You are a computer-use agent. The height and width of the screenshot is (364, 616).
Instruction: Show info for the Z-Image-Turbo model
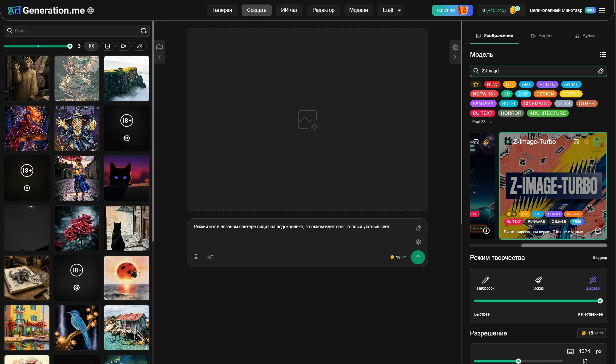[x=598, y=231]
